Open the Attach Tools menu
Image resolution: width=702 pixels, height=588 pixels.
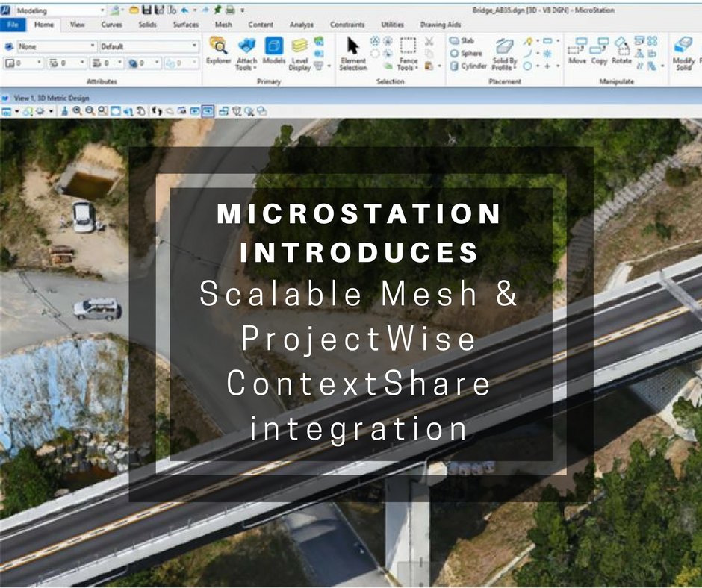point(246,54)
